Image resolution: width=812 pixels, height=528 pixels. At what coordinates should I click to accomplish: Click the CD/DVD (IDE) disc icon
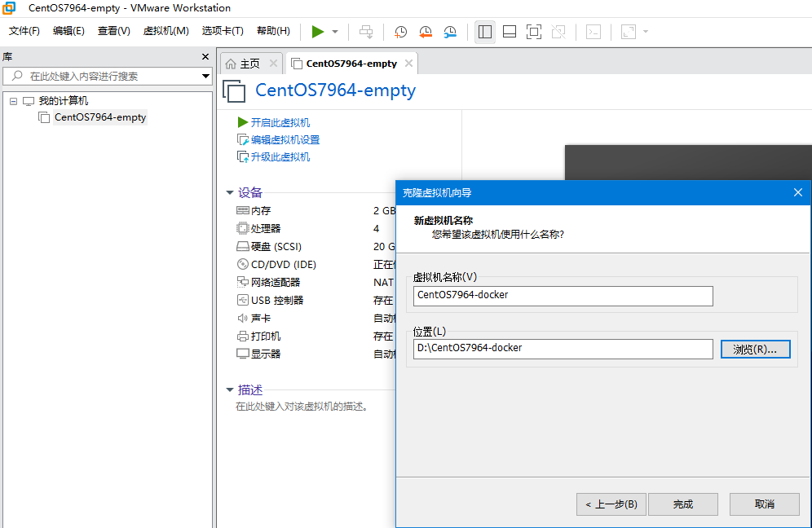click(x=242, y=264)
